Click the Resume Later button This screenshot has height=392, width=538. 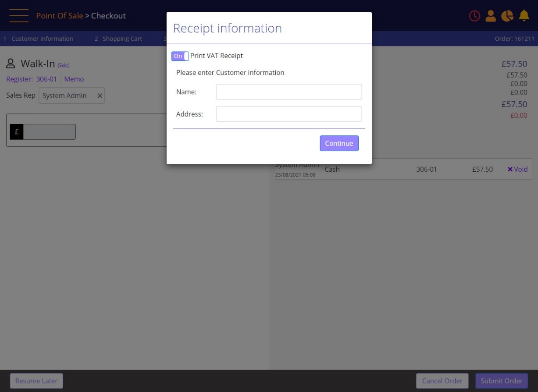pos(36,381)
